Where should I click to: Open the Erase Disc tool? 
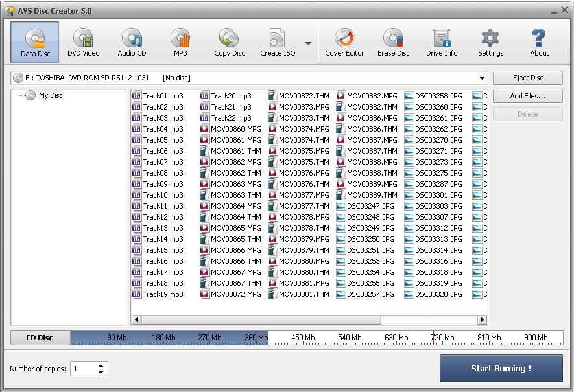[393, 41]
